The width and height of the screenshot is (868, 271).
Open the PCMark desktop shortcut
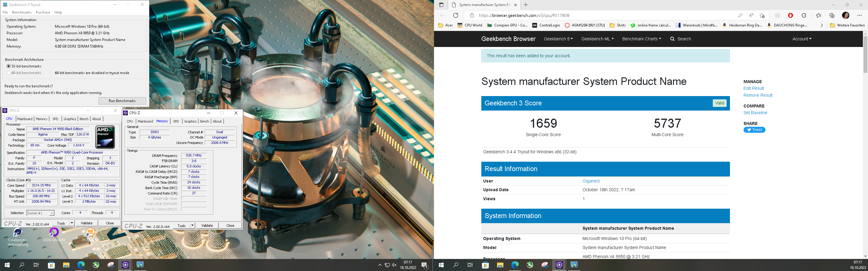90,235
